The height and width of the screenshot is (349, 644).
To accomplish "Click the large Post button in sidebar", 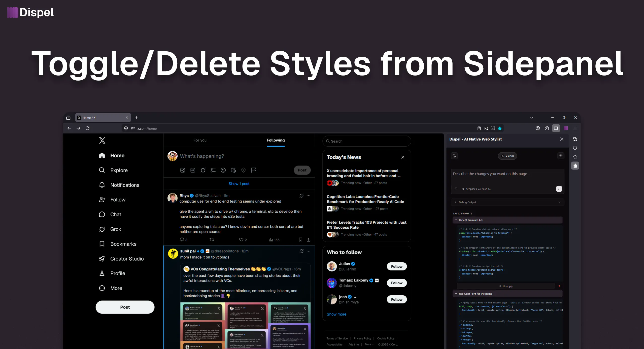I will [x=125, y=307].
